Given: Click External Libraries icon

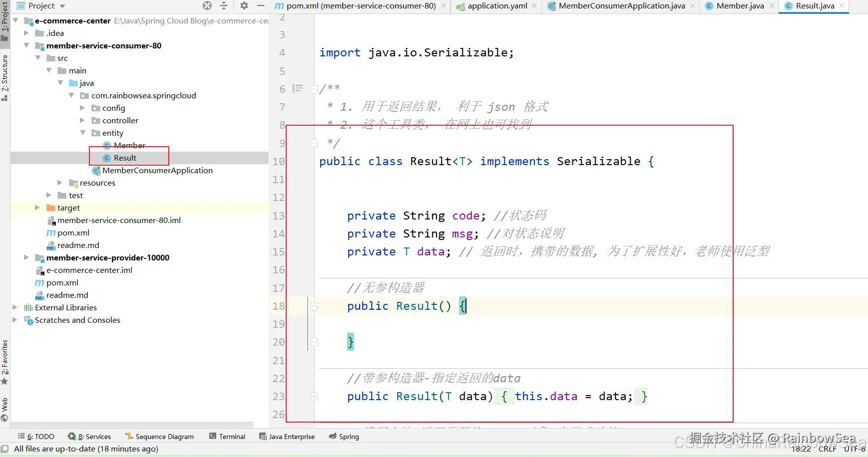Looking at the screenshot, I should [x=28, y=308].
